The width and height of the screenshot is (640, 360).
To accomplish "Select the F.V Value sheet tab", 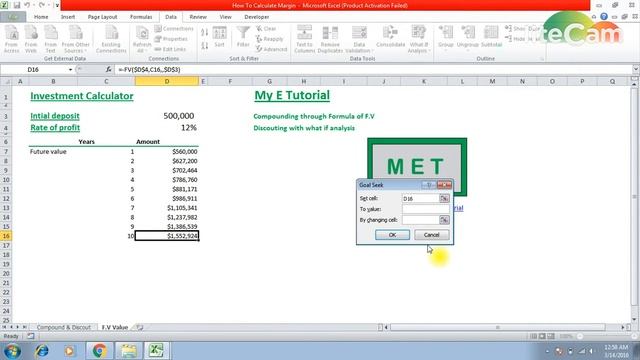I will pyautogui.click(x=115, y=327).
